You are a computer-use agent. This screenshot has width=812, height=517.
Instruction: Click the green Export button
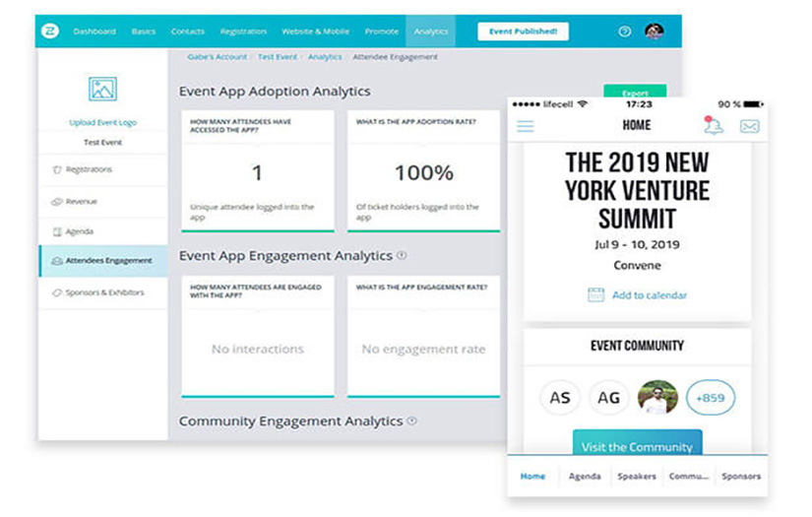point(635,92)
